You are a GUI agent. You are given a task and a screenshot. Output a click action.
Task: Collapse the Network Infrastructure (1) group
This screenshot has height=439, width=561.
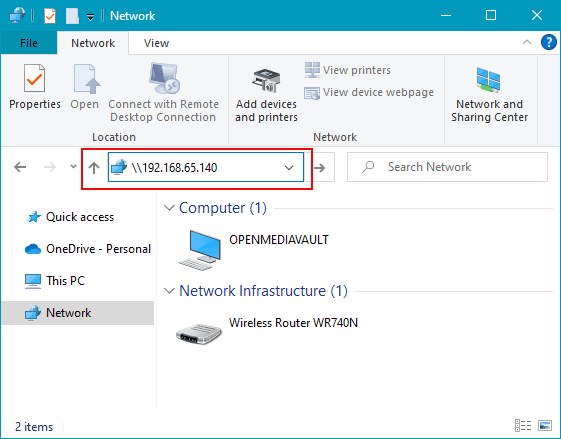(x=169, y=291)
